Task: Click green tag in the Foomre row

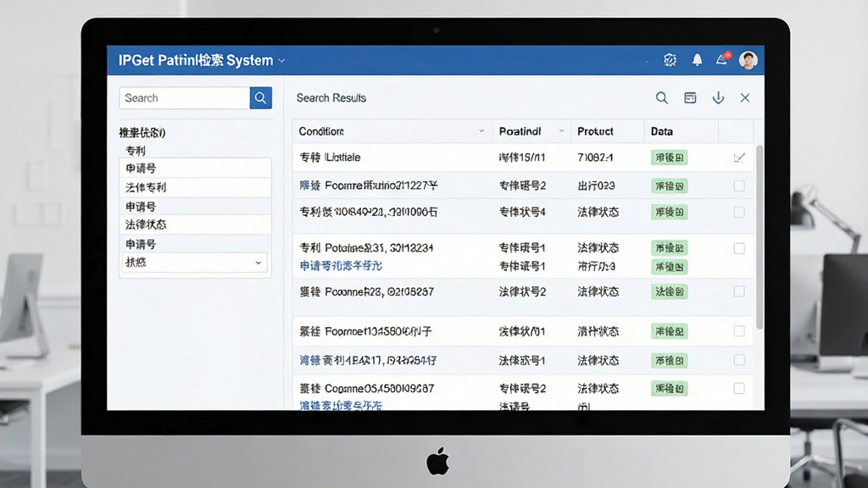Action: (x=670, y=186)
